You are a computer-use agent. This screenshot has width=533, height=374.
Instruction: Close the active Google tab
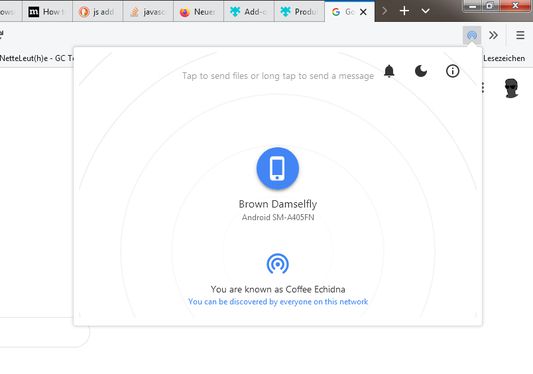pos(363,12)
